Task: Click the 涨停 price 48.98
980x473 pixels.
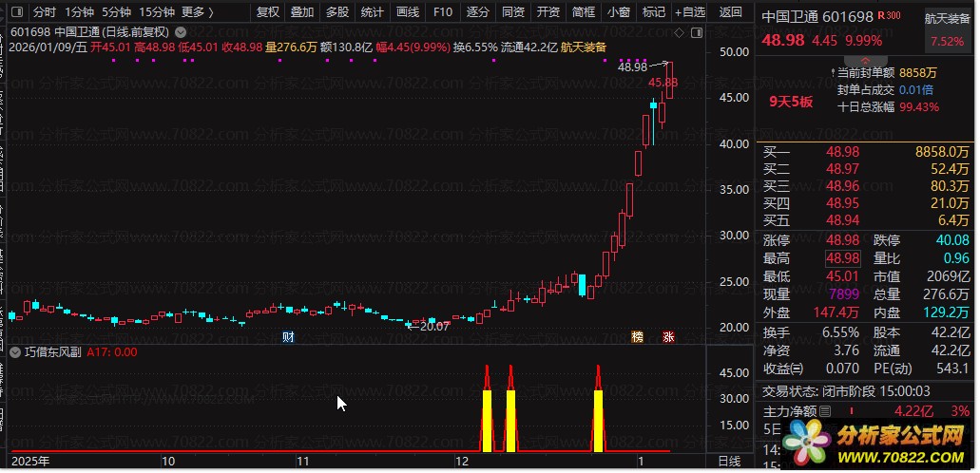Action: point(842,240)
